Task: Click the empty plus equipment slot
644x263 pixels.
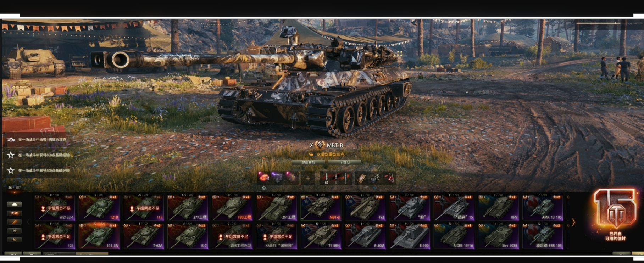Action: pyautogui.click(x=308, y=178)
